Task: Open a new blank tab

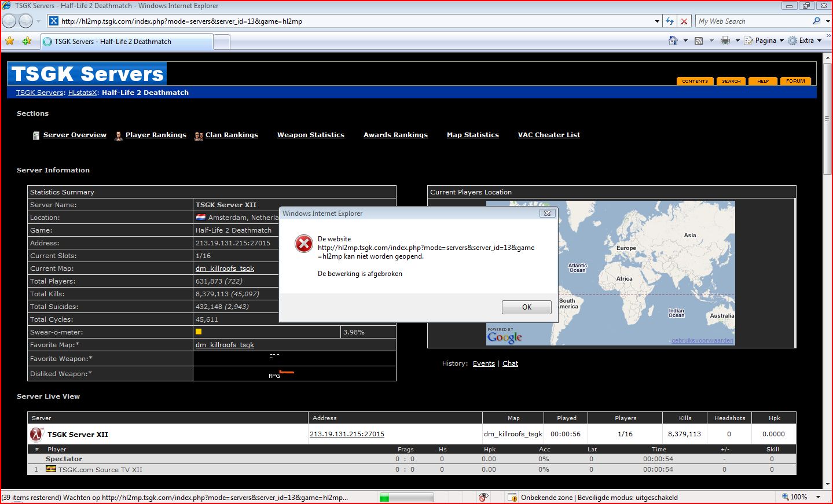Action: tap(222, 42)
